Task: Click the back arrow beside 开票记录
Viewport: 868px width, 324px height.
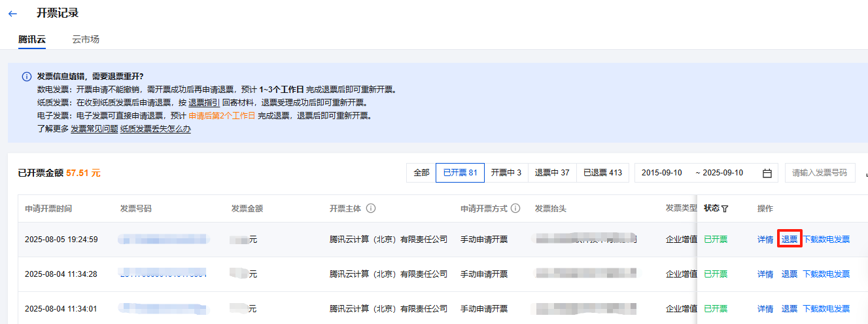Action: (12, 13)
